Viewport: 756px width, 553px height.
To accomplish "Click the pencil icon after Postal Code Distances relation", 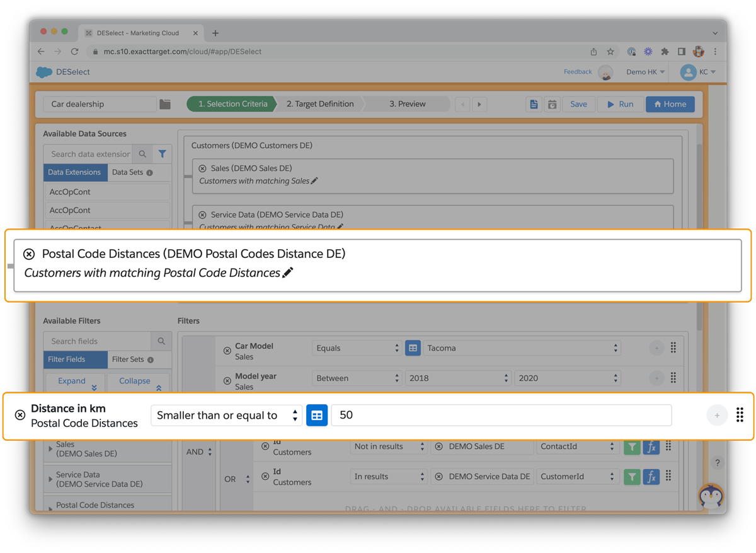I will [x=288, y=273].
